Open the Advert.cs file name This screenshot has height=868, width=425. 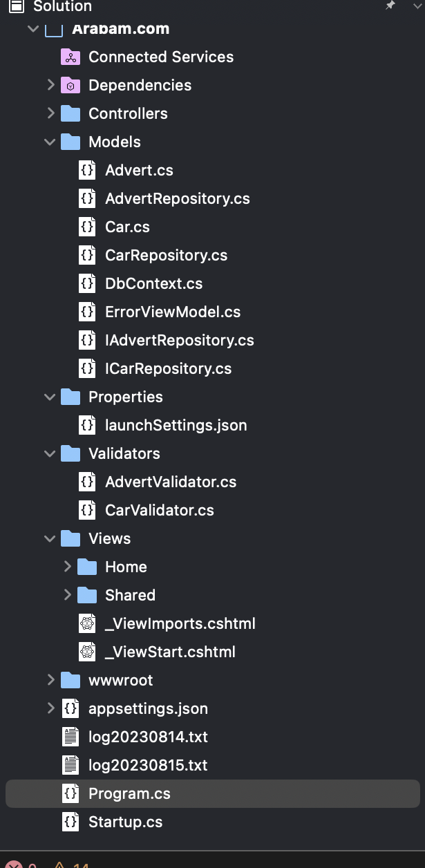point(139,170)
